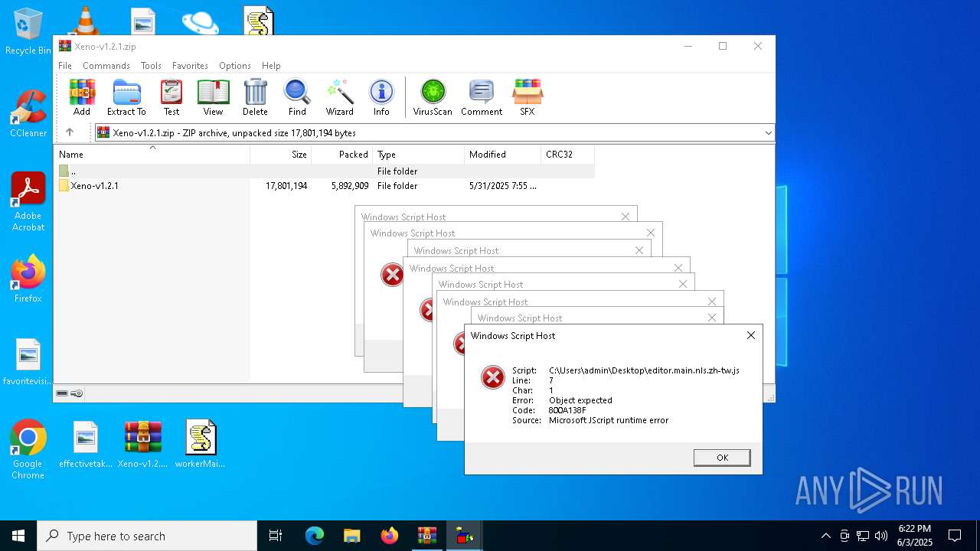Select the CCleaner desktop shortcut
Viewport: 980px width, 551px height.
(x=28, y=114)
